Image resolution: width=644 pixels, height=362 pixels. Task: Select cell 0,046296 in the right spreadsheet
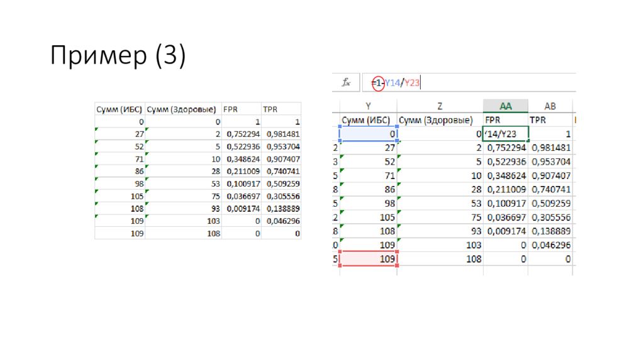coord(550,245)
